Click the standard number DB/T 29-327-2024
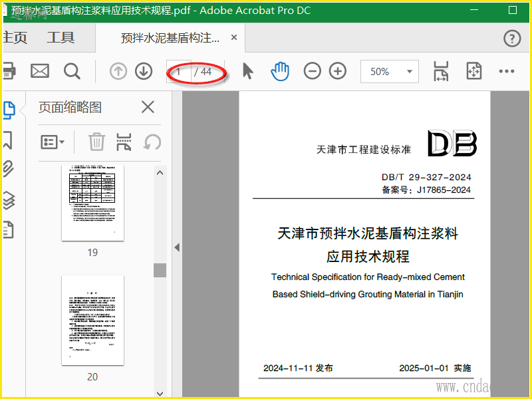Viewport: 532px width, 399px height. pyautogui.click(x=426, y=177)
